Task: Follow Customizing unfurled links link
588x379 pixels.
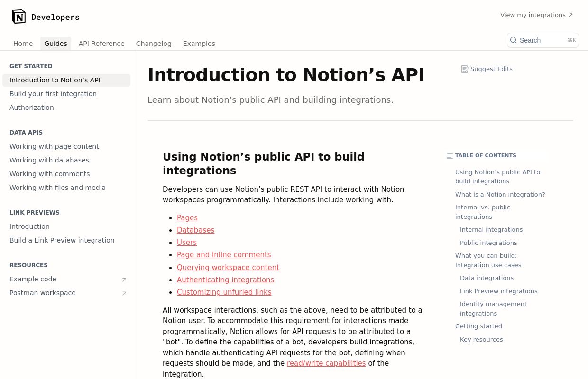Action: tap(224, 292)
